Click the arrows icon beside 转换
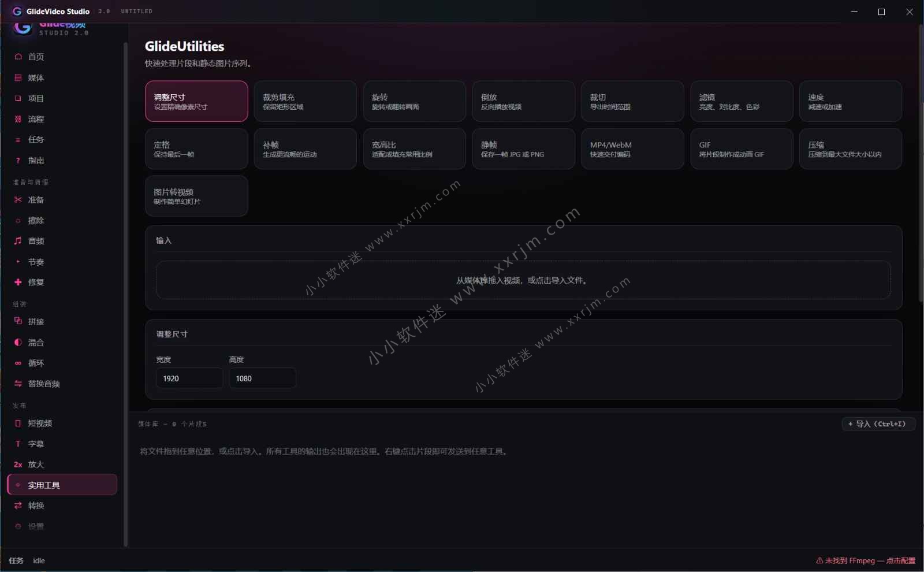 18,506
